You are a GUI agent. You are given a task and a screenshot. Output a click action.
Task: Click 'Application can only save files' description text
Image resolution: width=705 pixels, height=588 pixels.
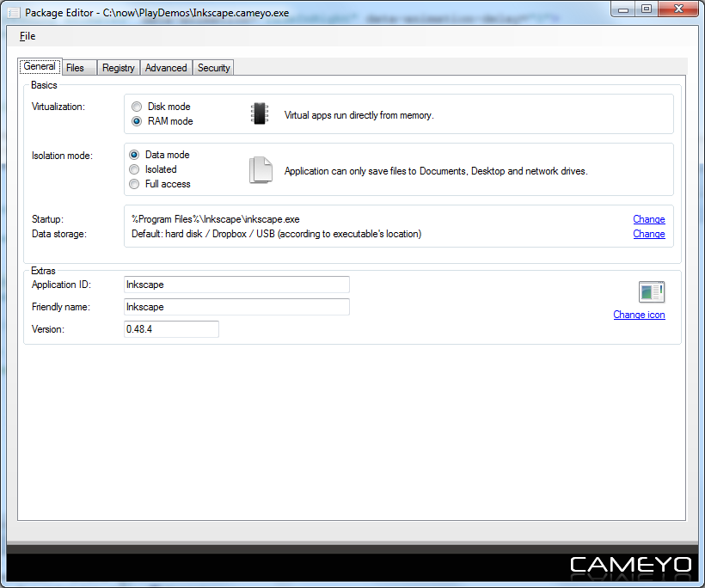[436, 171]
